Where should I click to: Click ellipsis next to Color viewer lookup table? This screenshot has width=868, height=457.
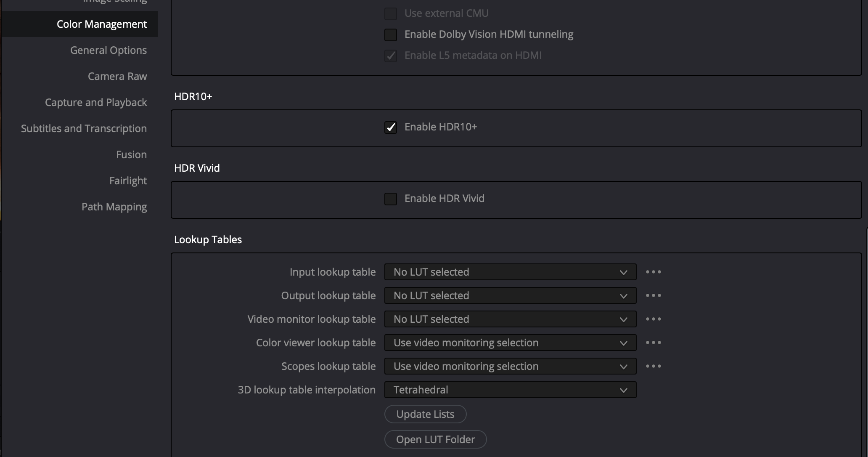click(653, 343)
